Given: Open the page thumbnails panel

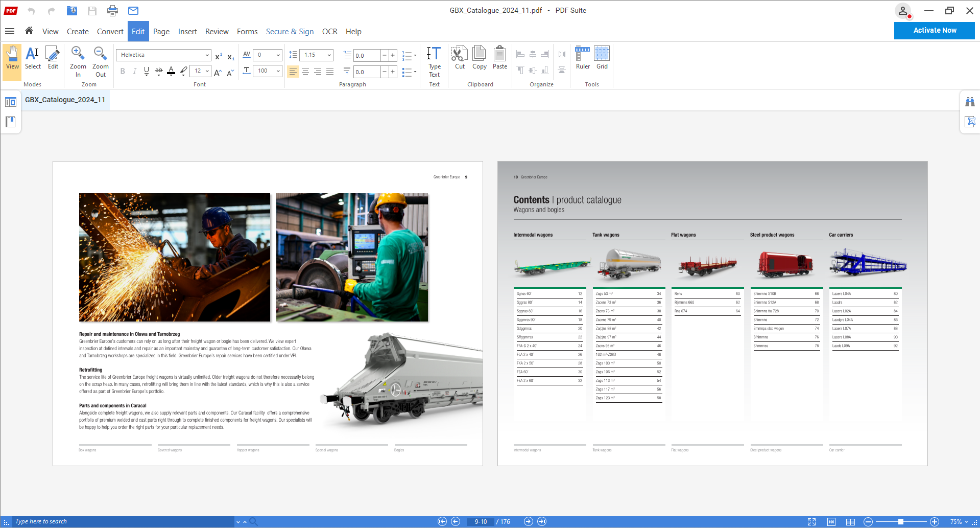Looking at the screenshot, I should (11, 102).
